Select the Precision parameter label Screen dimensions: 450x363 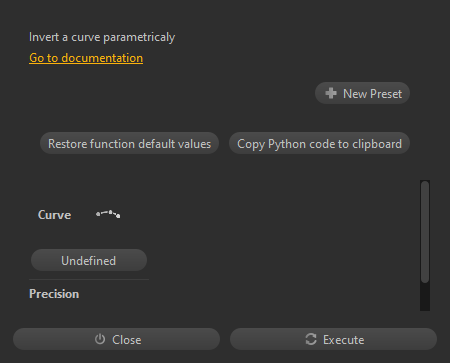54,294
